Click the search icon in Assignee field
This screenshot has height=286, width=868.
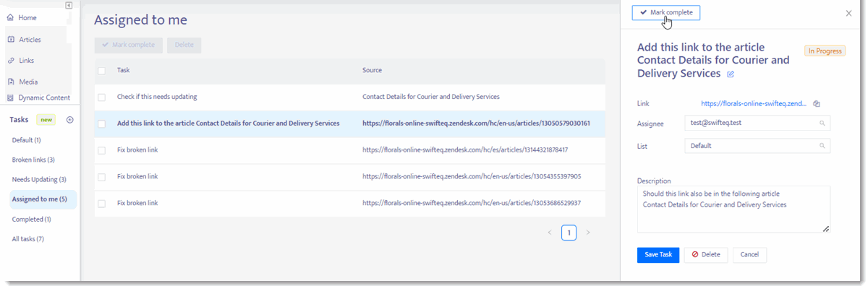[822, 123]
